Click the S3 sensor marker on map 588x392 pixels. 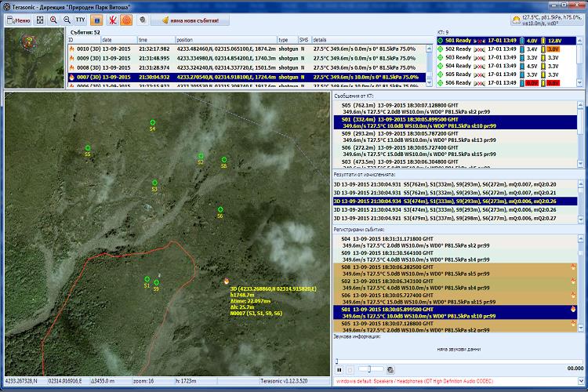click(154, 183)
